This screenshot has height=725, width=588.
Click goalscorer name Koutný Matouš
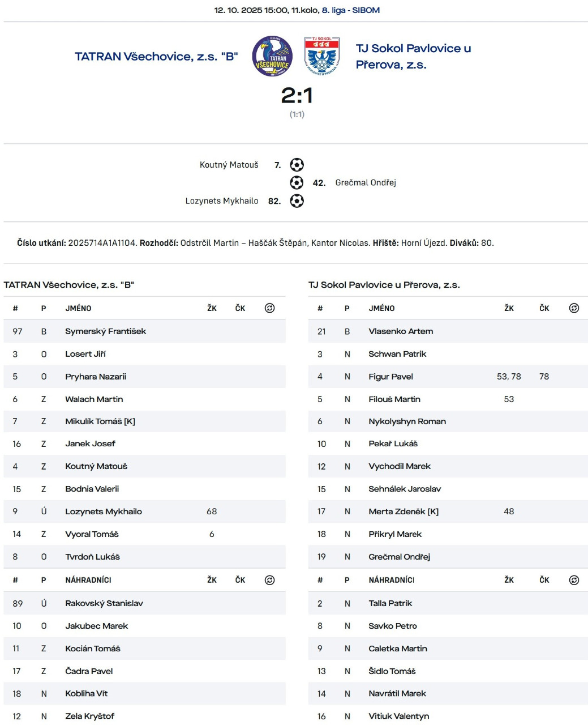pos(229,165)
